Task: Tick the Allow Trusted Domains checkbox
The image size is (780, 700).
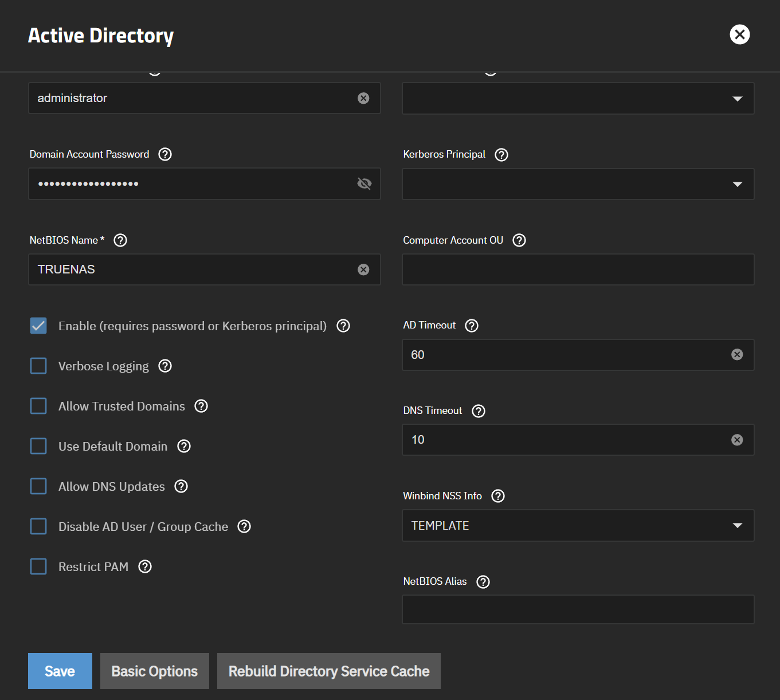Action: [x=38, y=406]
